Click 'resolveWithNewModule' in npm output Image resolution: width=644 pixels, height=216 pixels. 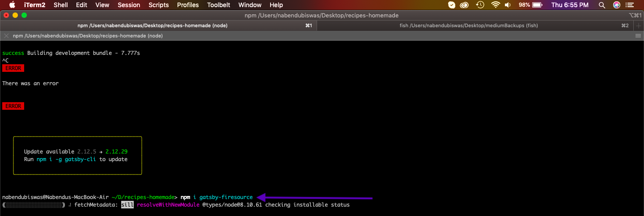point(168,205)
